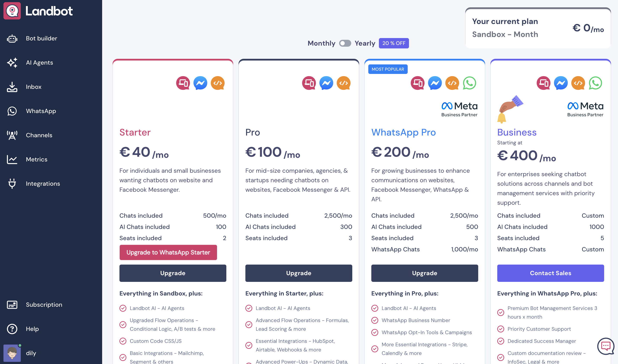Click the Landbot logo icon
This screenshot has width=618, height=364.
pyautogui.click(x=12, y=11)
